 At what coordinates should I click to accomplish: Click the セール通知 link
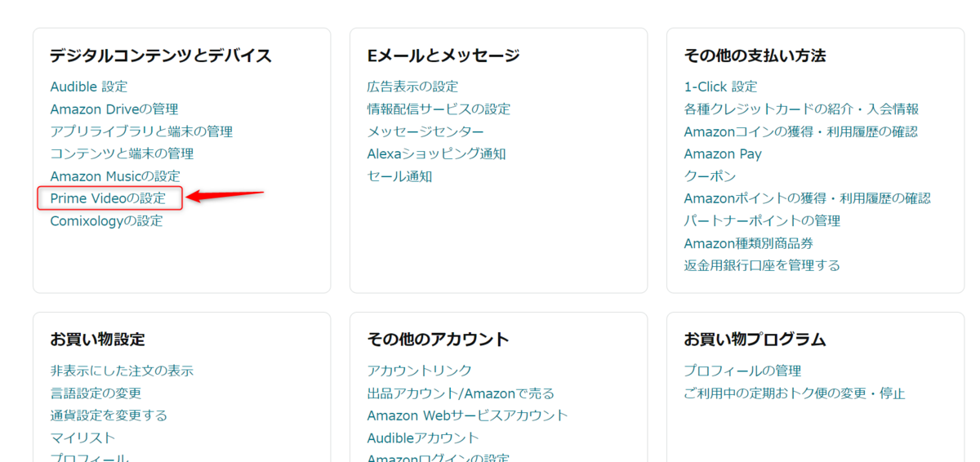(x=399, y=176)
